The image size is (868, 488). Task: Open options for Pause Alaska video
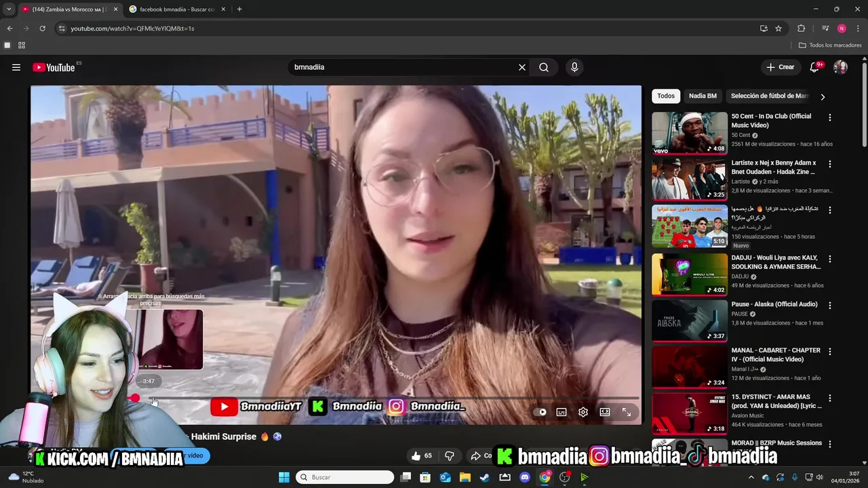point(829,305)
